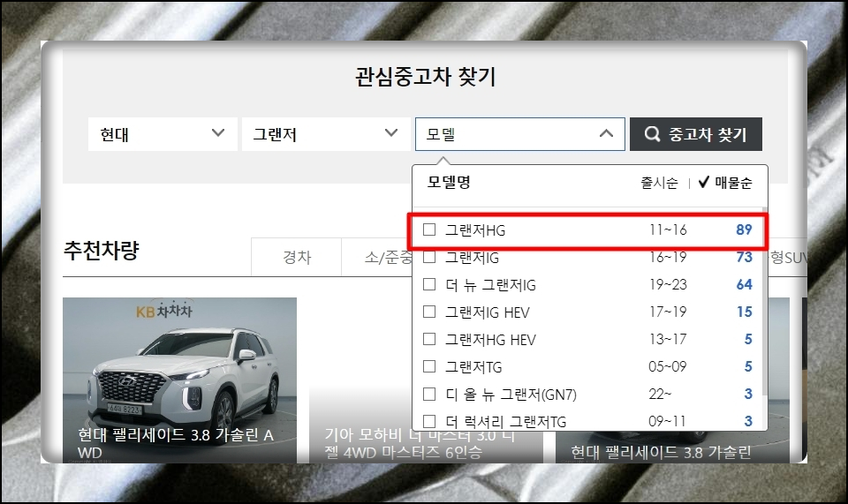Click the listing count 15 for 그랜저IG HEV
Screen dimensions: 848x504
(744, 312)
